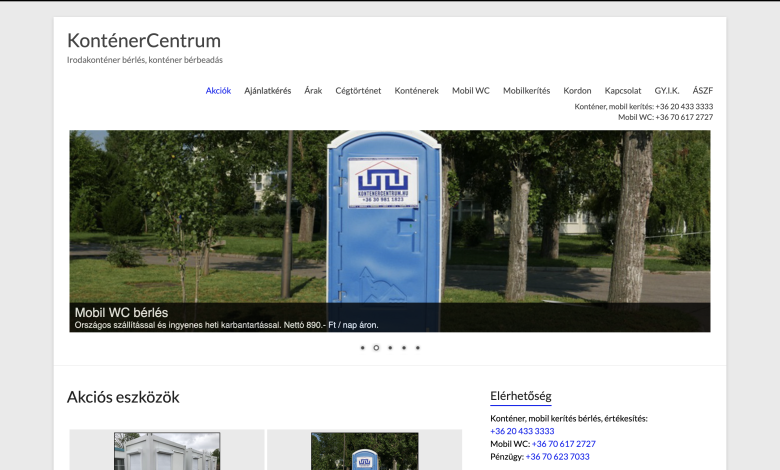Image resolution: width=780 pixels, height=470 pixels.
Task: Navigate to Mobil WC page
Action: (471, 91)
